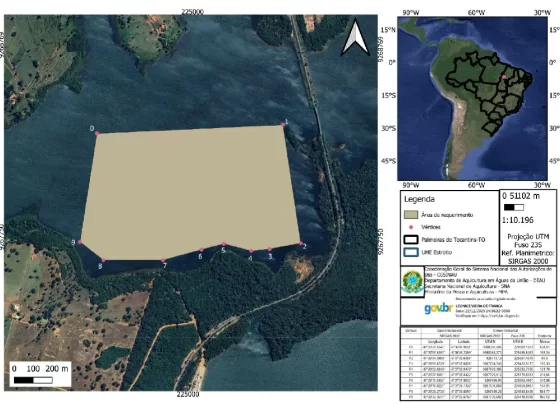The image size is (560, 404).
Task: Click inside the beige requested area polygon
Action: [x=189, y=189]
